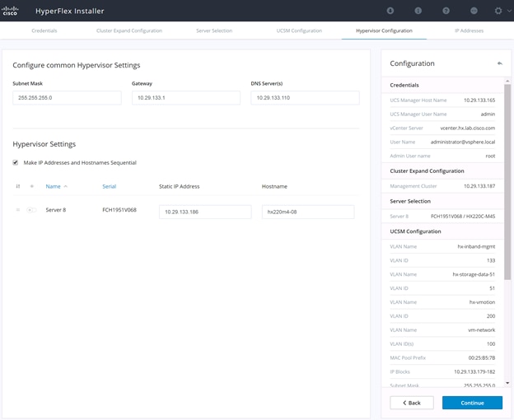
Task: Click the sort order icon in table header
Action: tap(18, 186)
